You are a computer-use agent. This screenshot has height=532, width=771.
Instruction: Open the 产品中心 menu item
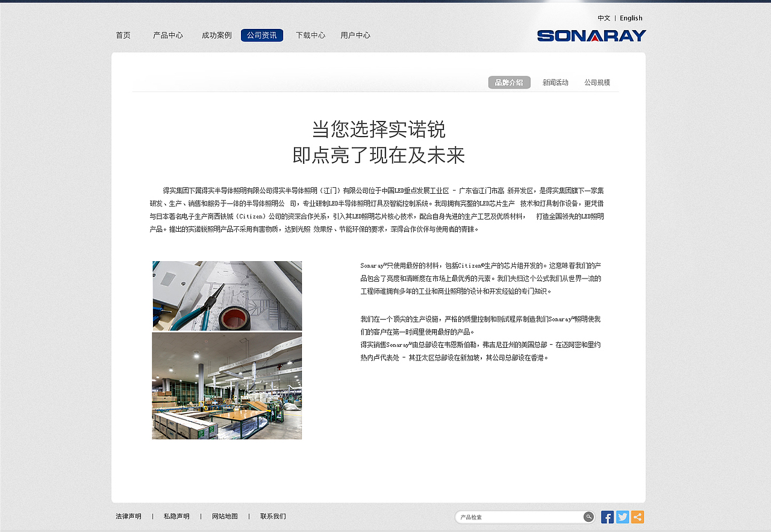coord(168,36)
